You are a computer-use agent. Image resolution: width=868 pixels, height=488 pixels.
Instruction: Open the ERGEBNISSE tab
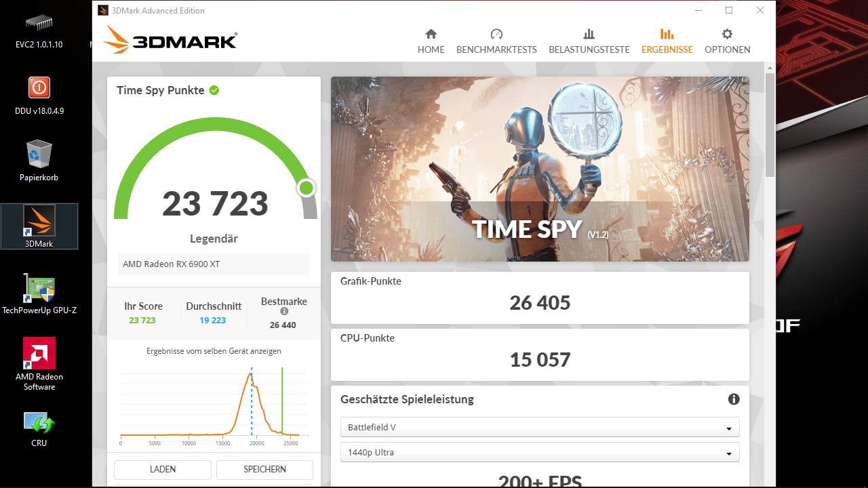pos(667,41)
